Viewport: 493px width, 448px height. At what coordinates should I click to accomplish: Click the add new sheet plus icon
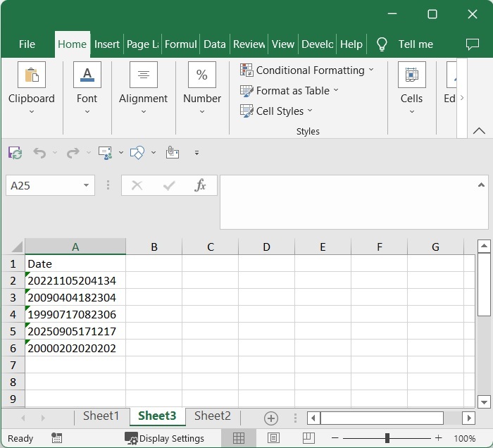tap(271, 418)
